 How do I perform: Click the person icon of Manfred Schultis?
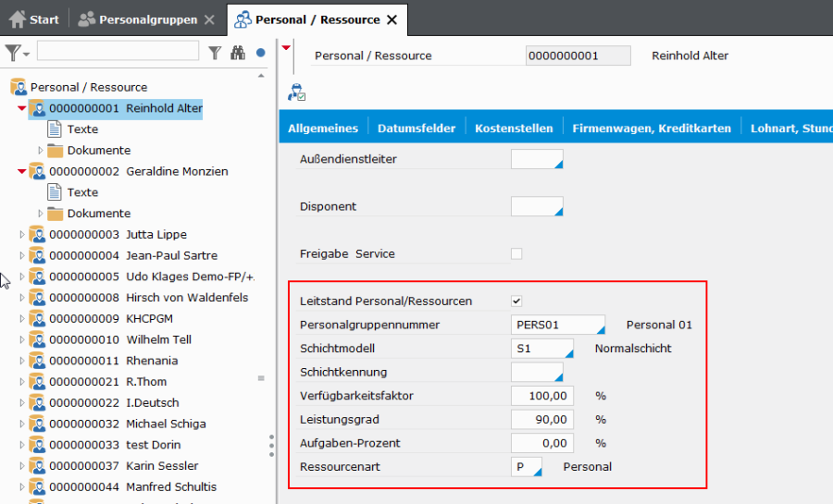(x=37, y=486)
